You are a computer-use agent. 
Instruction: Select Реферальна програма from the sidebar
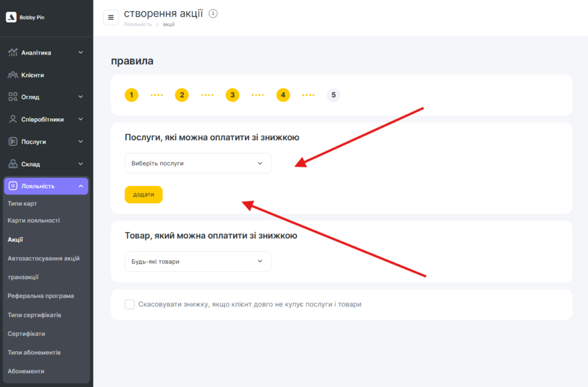click(x=41, y=296)
